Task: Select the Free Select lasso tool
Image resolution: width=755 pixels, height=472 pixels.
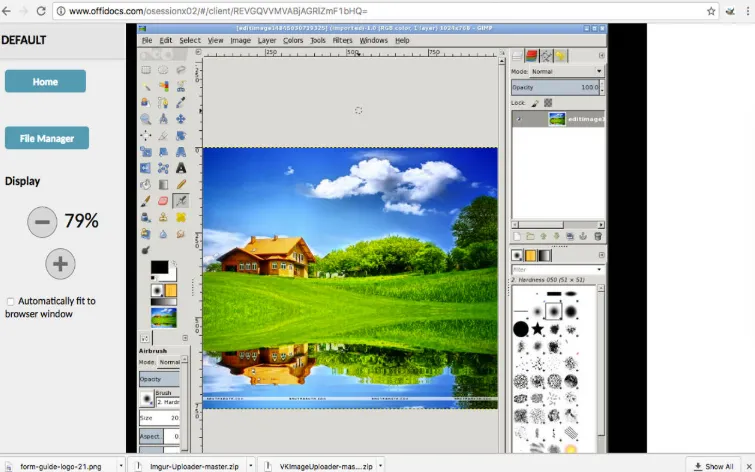Action: pyautogui.click(x=181, y=70)
